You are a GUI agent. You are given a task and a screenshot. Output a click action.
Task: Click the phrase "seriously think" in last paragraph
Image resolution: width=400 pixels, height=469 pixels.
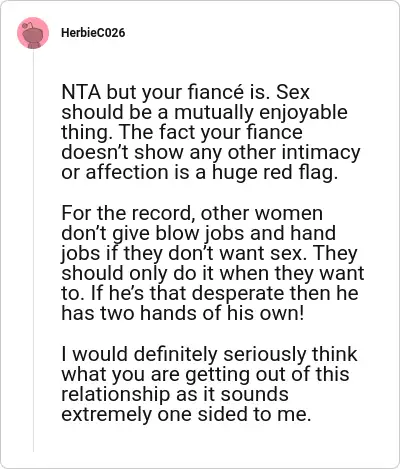[x=291, y=354]
